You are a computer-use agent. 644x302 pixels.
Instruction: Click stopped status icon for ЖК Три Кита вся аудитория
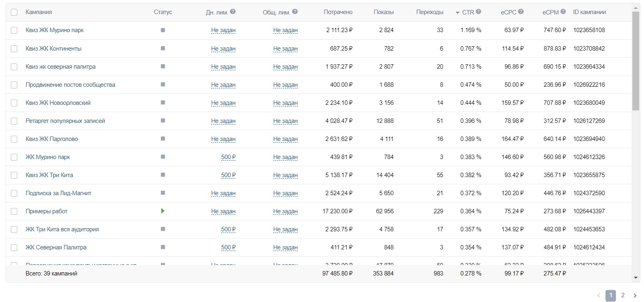[163, 229]
